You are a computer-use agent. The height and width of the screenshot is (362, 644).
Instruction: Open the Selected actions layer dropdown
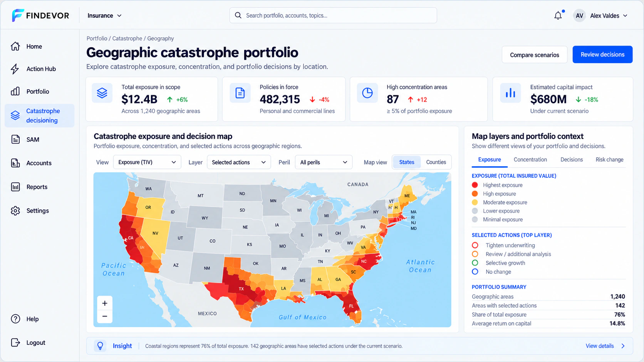coord(239,162)
